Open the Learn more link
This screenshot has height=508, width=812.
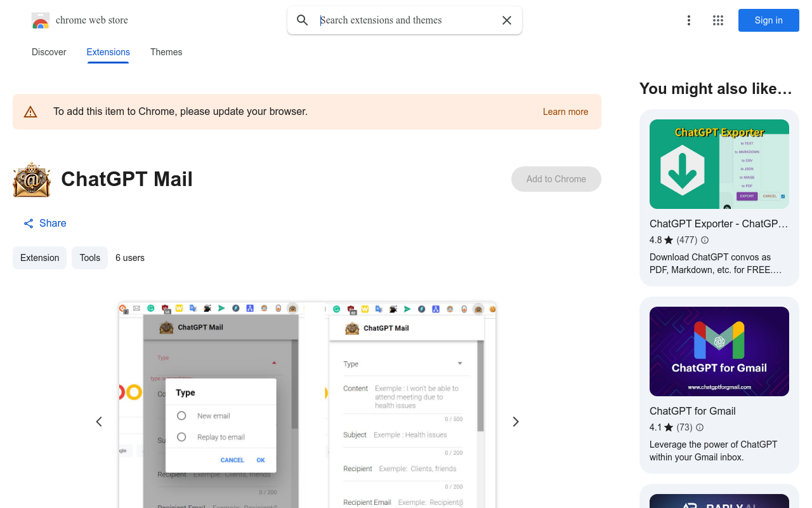point(565,112)
